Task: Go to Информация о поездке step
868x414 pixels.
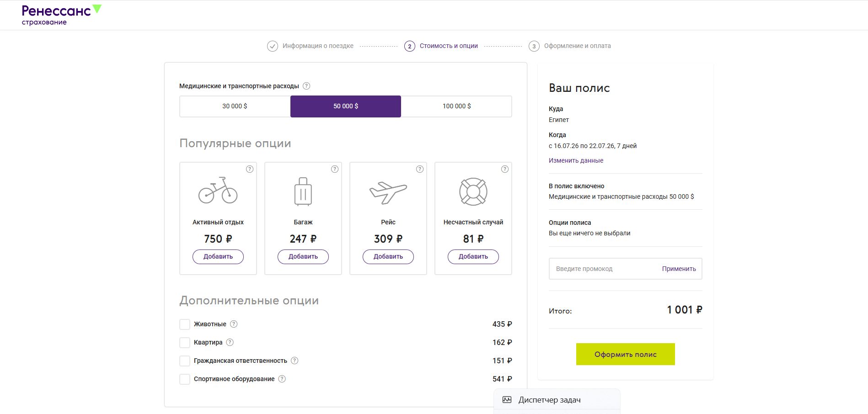Action: [318, 46]
